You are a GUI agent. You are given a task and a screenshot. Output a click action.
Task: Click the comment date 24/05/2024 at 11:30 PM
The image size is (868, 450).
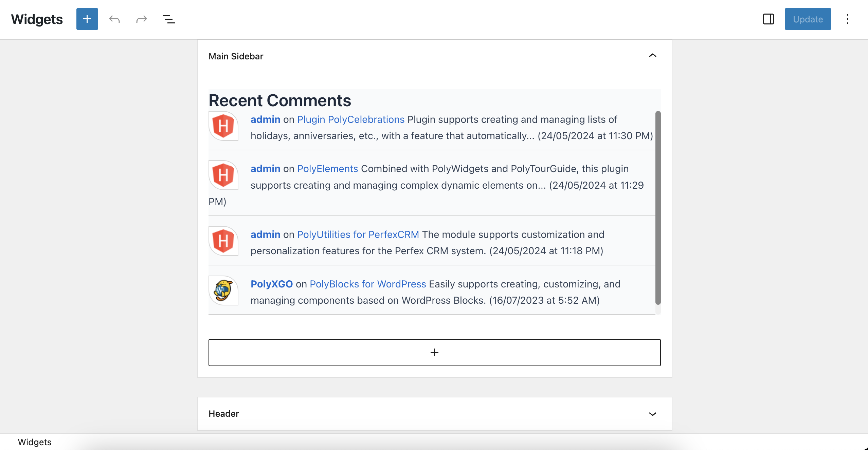[x=595, y=136]
